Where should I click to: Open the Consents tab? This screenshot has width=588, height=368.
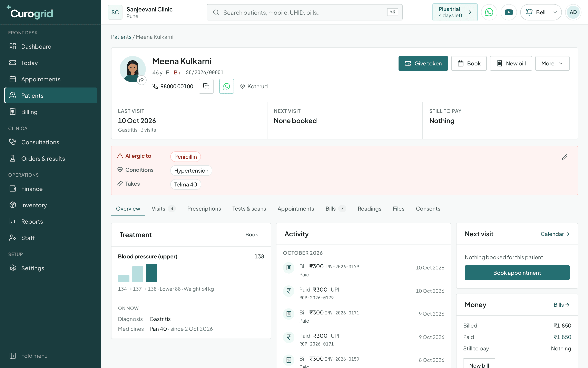pyautogui.click(x=428, y=209)
